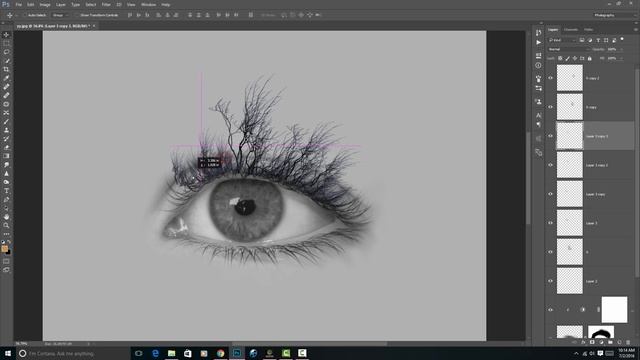Hide the '9' layer
The height and width of the screenshot is (360, 640).
(x=550, y=252)
